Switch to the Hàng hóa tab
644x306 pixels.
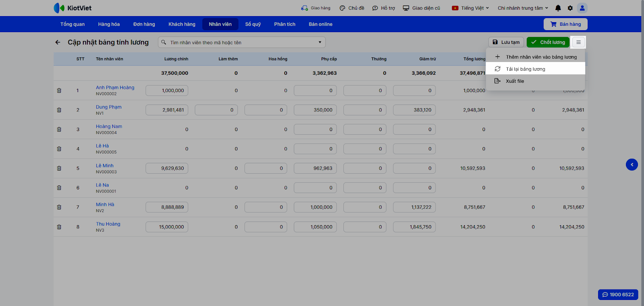tap(109, 24)
